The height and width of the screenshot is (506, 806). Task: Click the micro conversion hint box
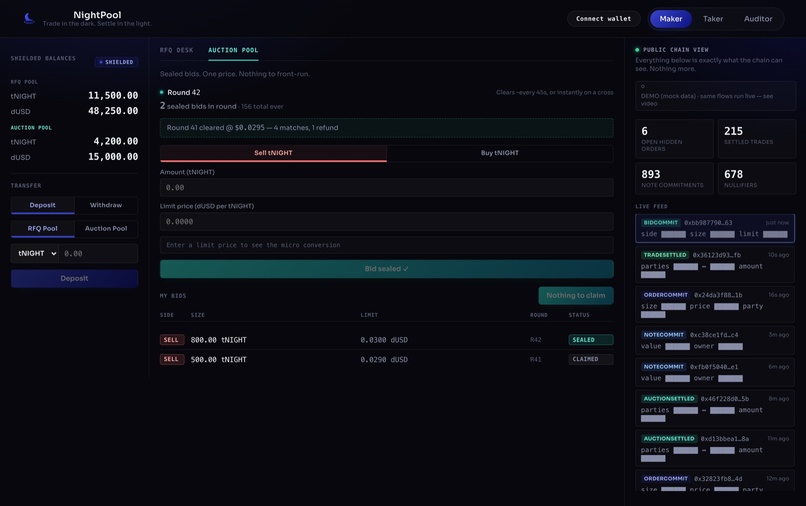point(387,245)
